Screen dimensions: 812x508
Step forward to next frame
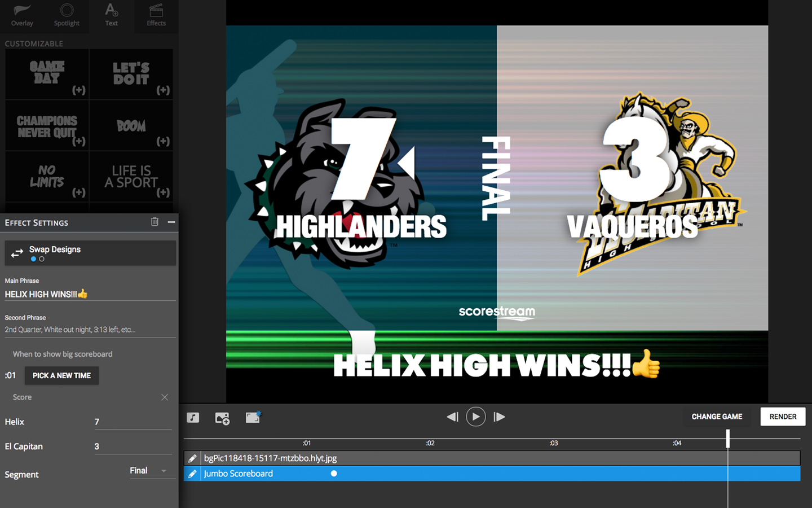point(499,417)
